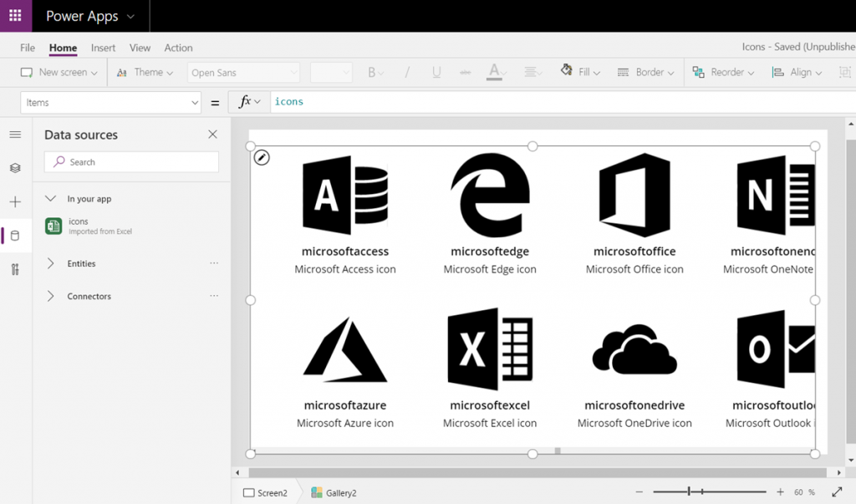Image resolution: width=856 pixels, height=504 pixels.
Task: Zoom out with the minus button
Action: (639, 492)
